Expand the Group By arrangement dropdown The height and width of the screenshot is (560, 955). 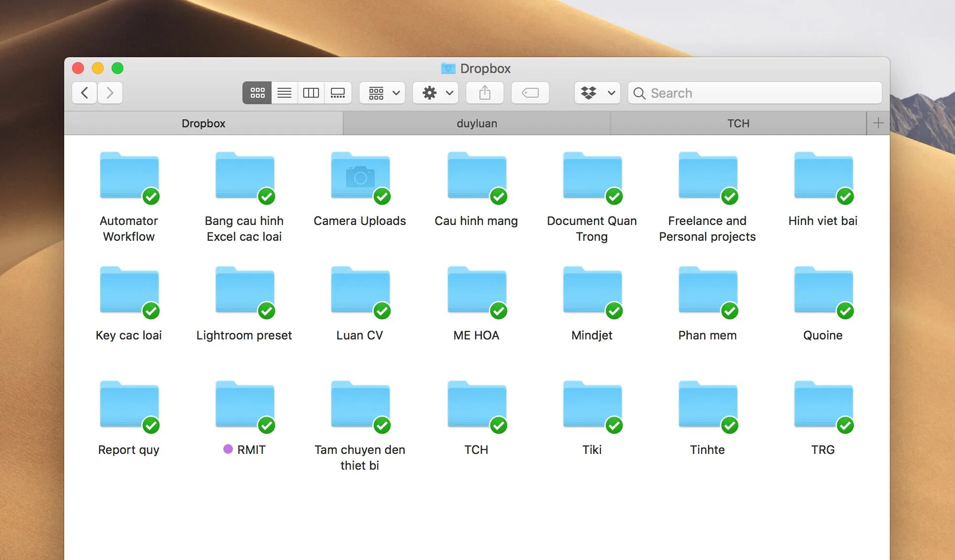(x=383, y=93)
